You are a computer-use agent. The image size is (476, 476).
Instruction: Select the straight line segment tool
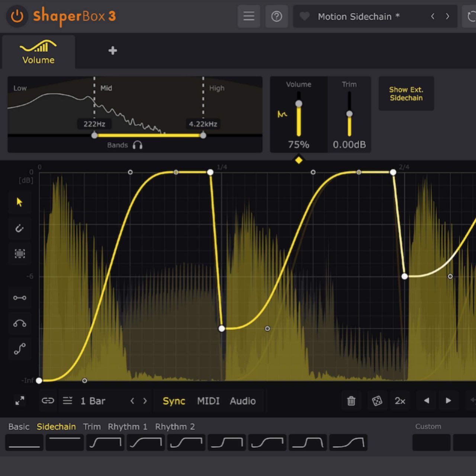point(20,298)
